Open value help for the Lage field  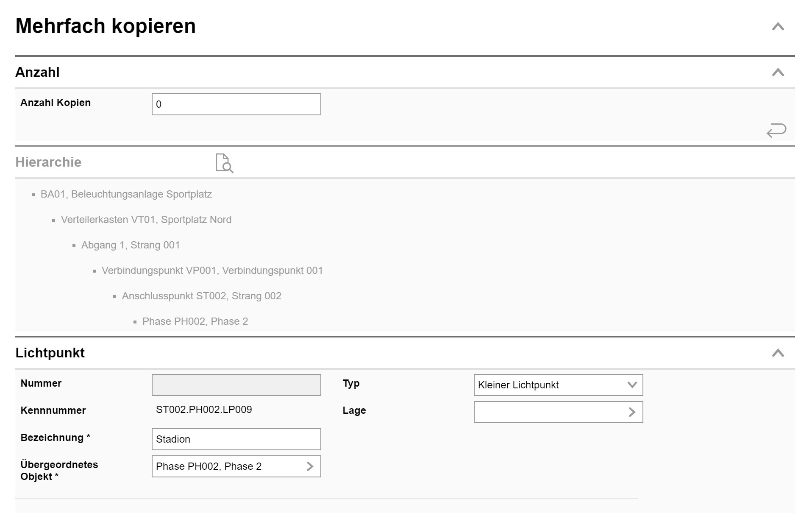coord(633,411)
